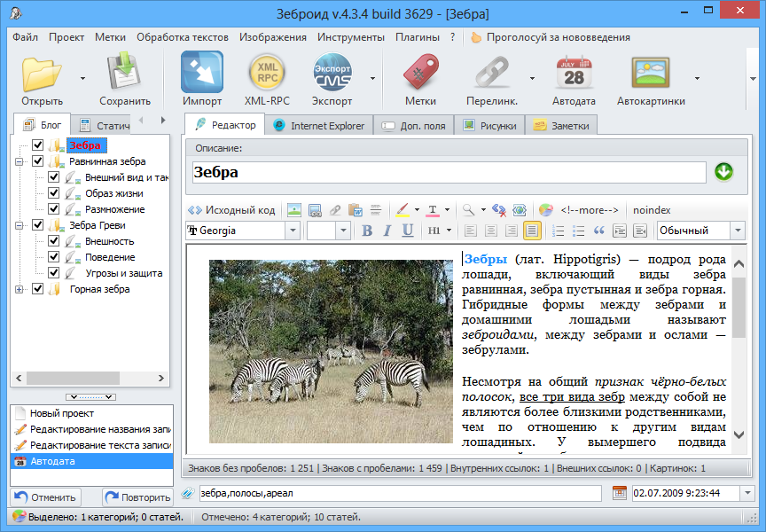Uncheck the Зебра category checkbox
Viewport: 766px width, 532px height.
pos(38,145)
